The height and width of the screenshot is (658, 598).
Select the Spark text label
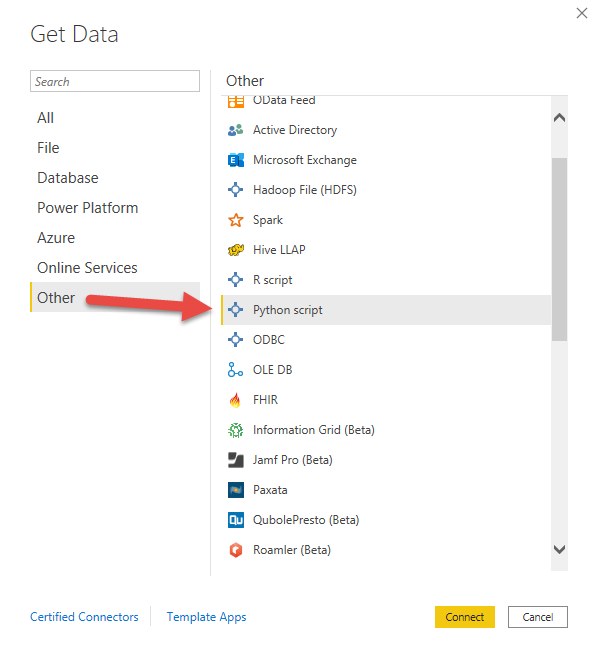268,220
